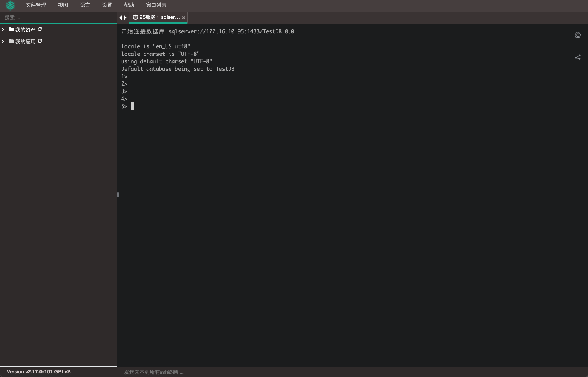588x377 pixels.
Task: Open the 语言 menu
Action: pos(85,5)
